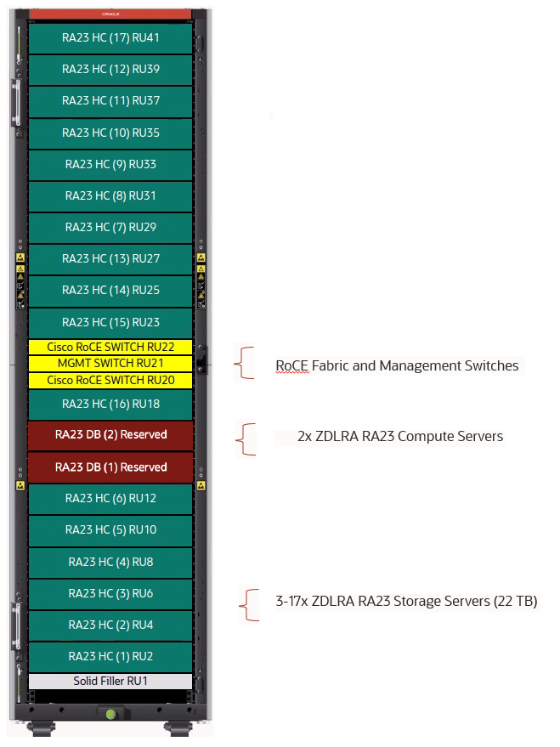Click the 3-17x ZDLRA RA23 Storage Servers label
The width and height of the screenshot is (560, 747).
[x=406, y=601]
